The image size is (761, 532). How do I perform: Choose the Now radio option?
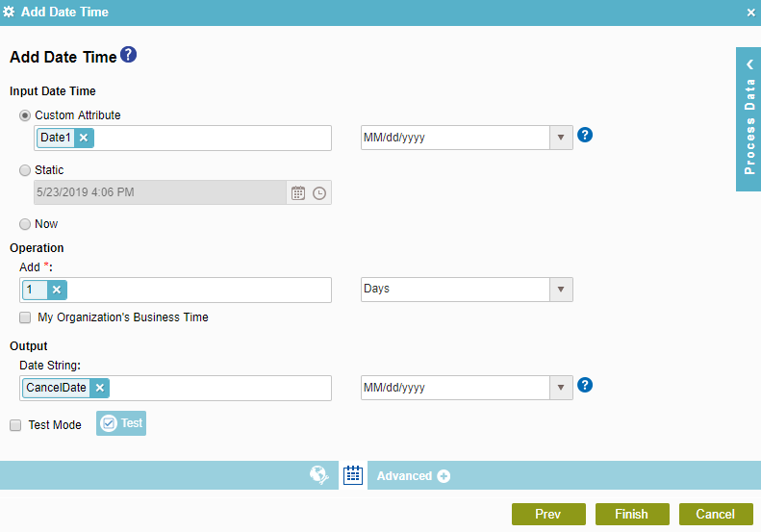(25, 224)
